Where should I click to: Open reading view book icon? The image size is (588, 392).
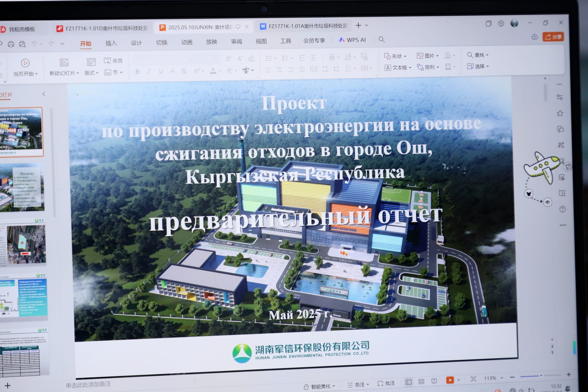pos(434,381)
